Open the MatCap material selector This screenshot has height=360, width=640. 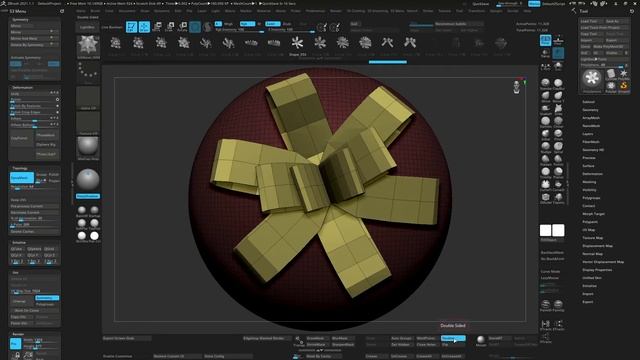coord(88,148)
